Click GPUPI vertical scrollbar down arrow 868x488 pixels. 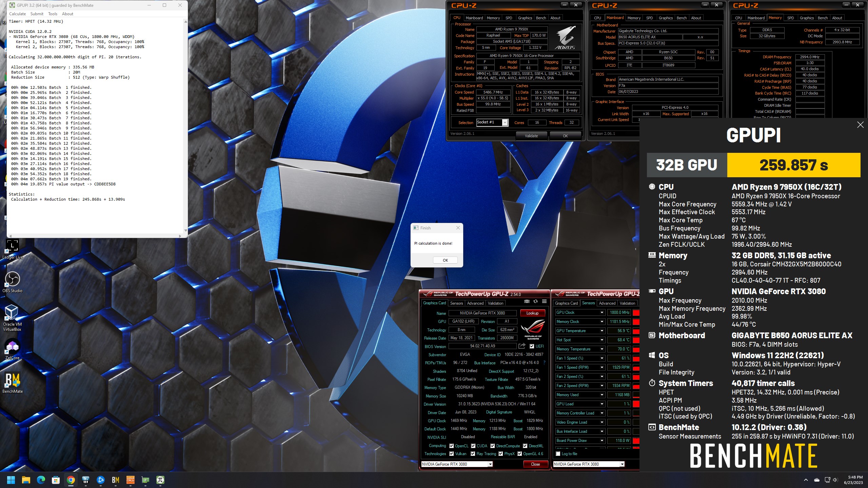coord(185,230)
